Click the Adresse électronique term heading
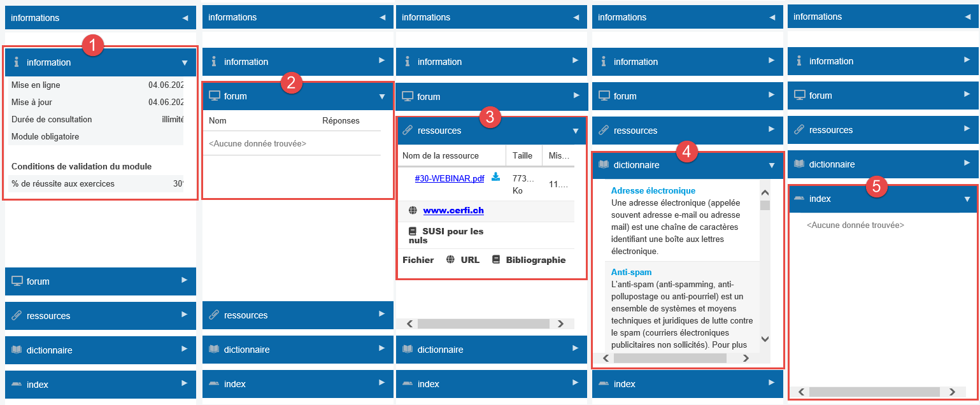This screenshot has width=980, height=405. [x=653, y=190]
